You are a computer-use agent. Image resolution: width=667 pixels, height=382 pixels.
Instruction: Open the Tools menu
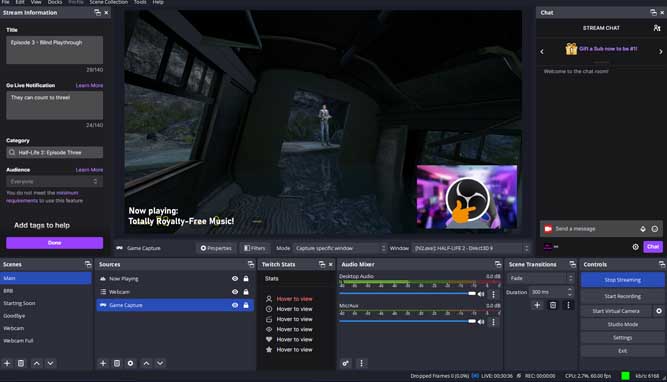140,2
